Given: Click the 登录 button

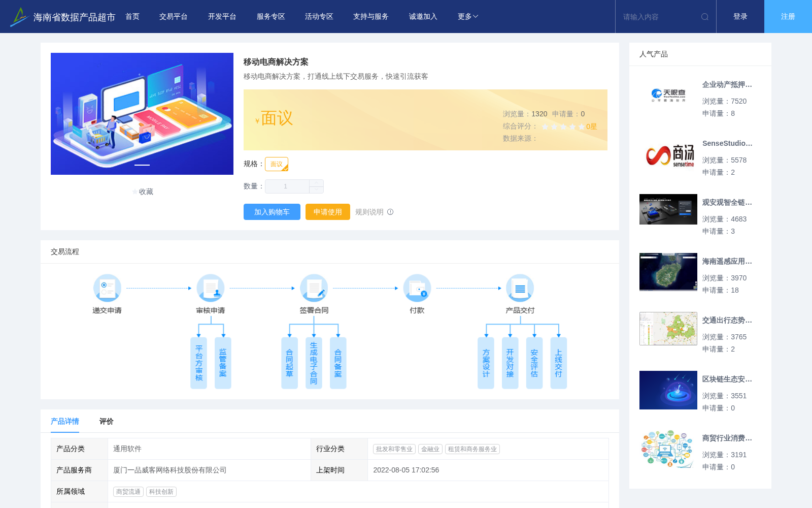Looking at the screenshot, I should 740,17.
